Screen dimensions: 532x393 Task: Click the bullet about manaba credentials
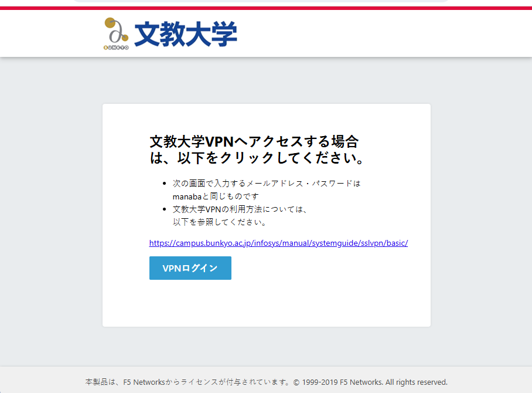click(x=267, y=189)
